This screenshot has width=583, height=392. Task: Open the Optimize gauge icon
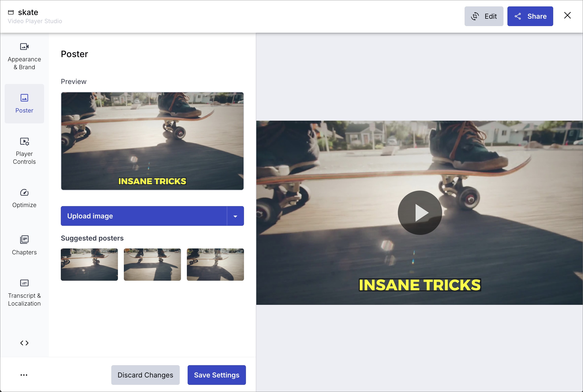[x=24, y=193]
